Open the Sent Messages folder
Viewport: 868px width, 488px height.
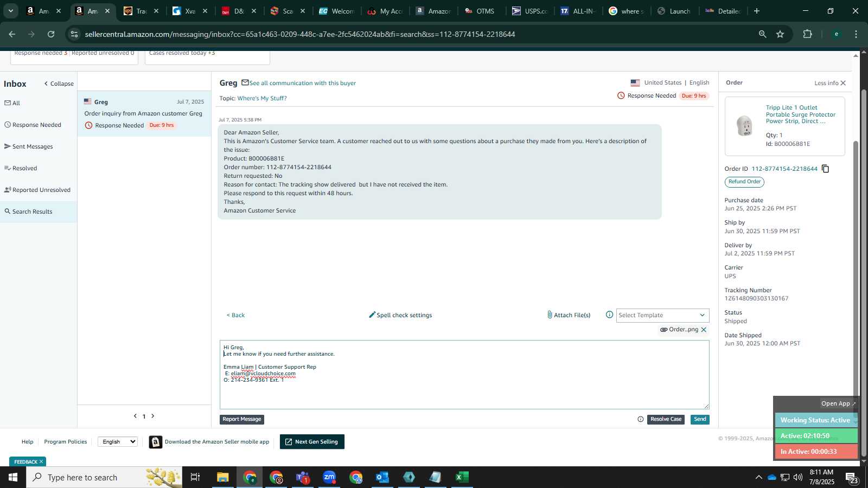28,146
